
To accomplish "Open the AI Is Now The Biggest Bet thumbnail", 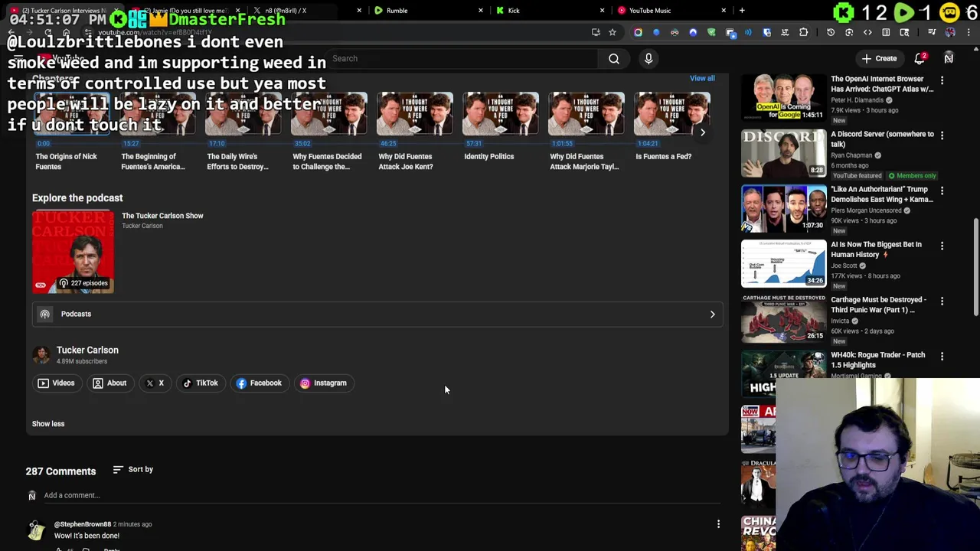I will click(783, 263).
